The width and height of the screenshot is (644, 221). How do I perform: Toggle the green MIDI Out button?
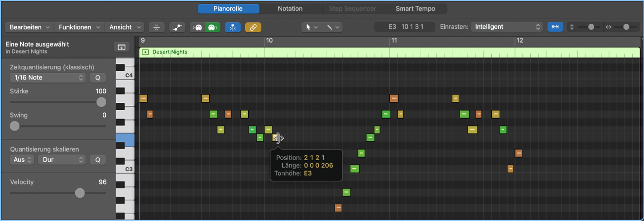coord(213,27)
